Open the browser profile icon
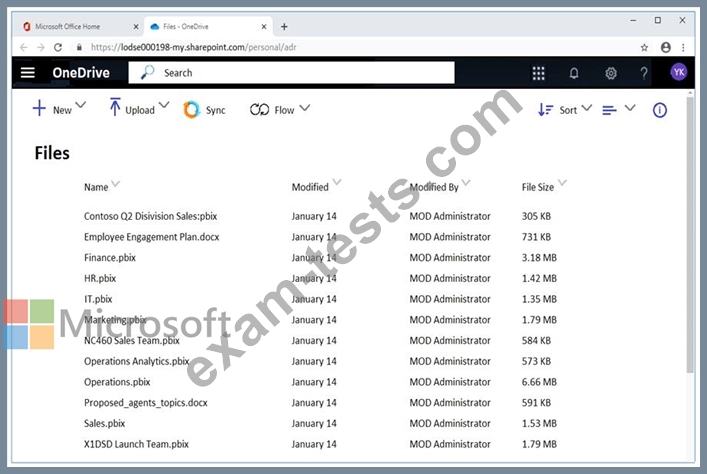The width and height of the screenshot is (707, 474). (666, 47)
